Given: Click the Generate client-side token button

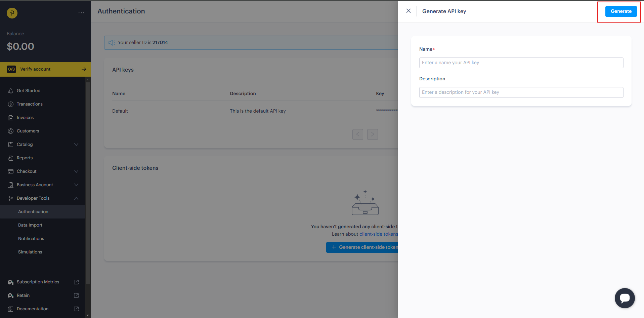Looking at the screenshot, I should [362, 247].
